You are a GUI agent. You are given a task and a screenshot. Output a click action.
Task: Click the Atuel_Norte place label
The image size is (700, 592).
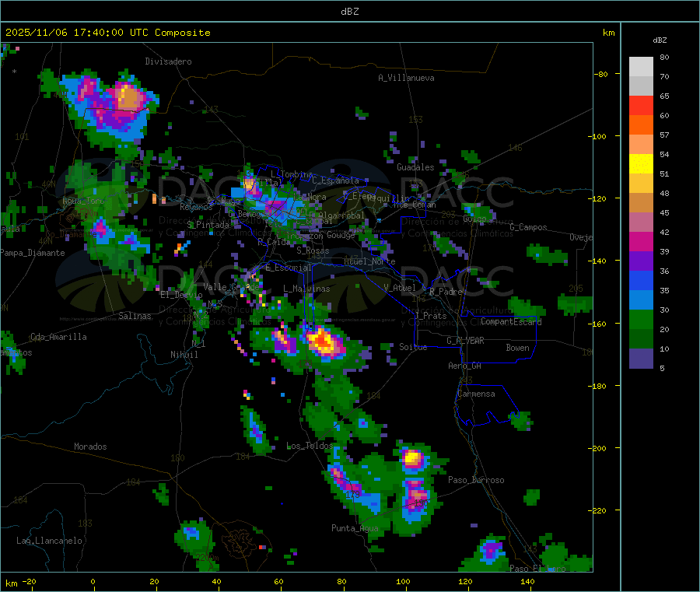(x=369, y=261)
